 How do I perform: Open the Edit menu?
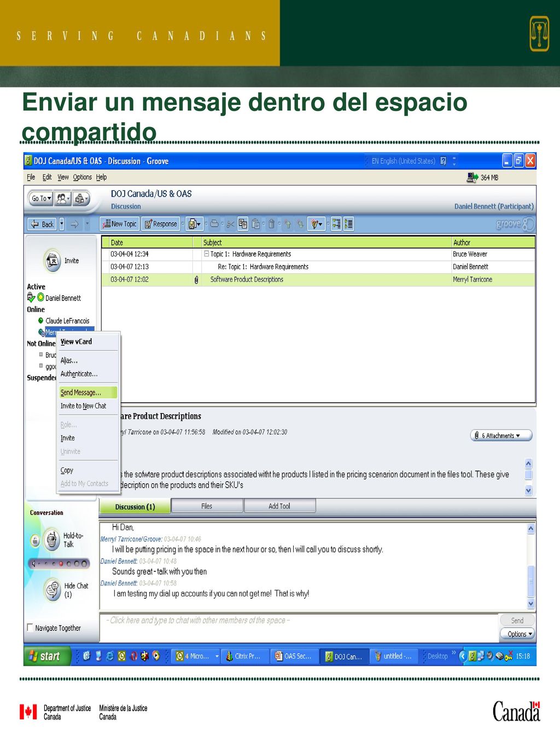coord(47,177)
